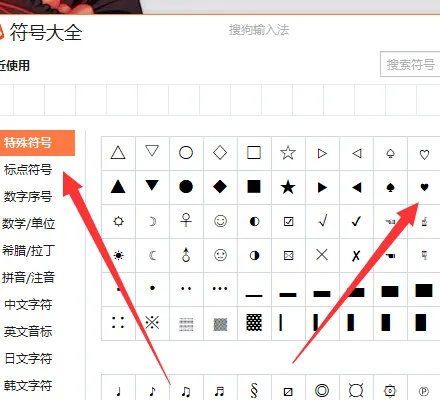Insert the solid black diamond
Viewport: 440px width, 400px height.
pyautogui.click(x=220, y=187)
